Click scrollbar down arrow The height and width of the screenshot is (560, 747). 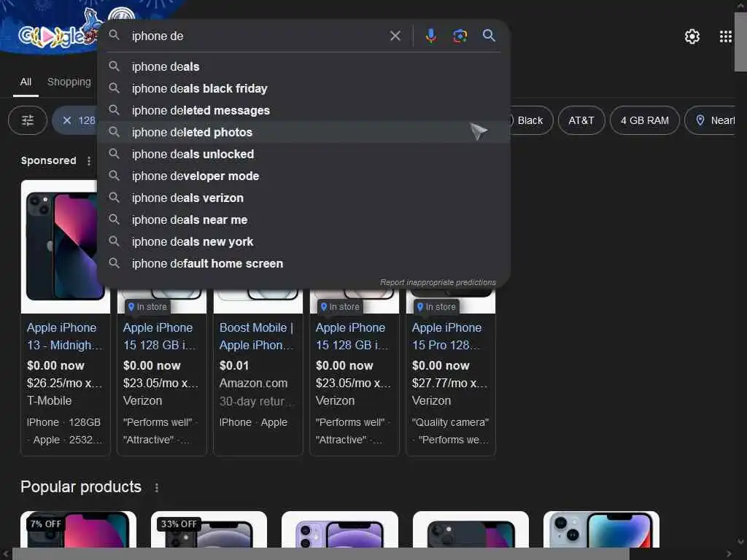[x=740, y=542]
